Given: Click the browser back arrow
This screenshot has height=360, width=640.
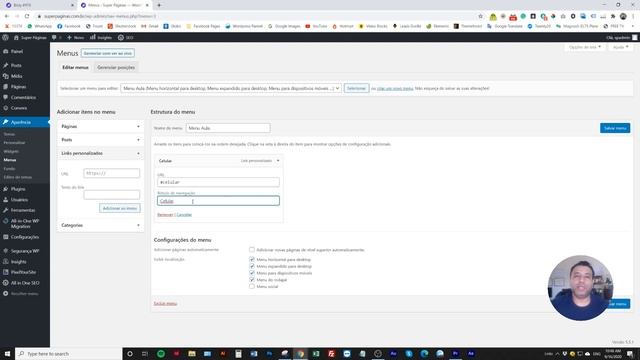Looking at the screenshot, I should click(x=7, y=16).
